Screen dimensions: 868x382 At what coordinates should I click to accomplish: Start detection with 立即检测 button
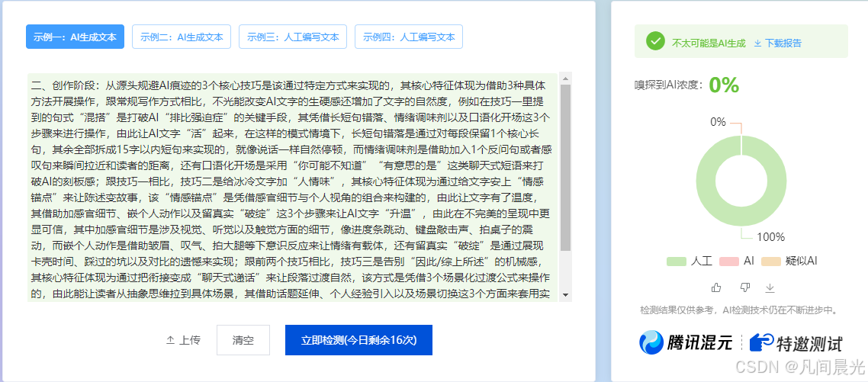pos(358,340)
